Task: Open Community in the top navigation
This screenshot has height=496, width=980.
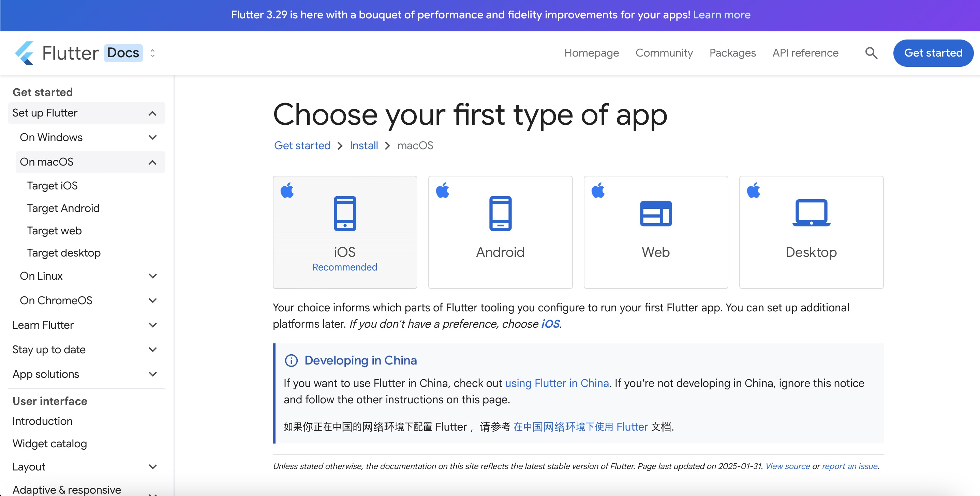Action: point(664,53)
